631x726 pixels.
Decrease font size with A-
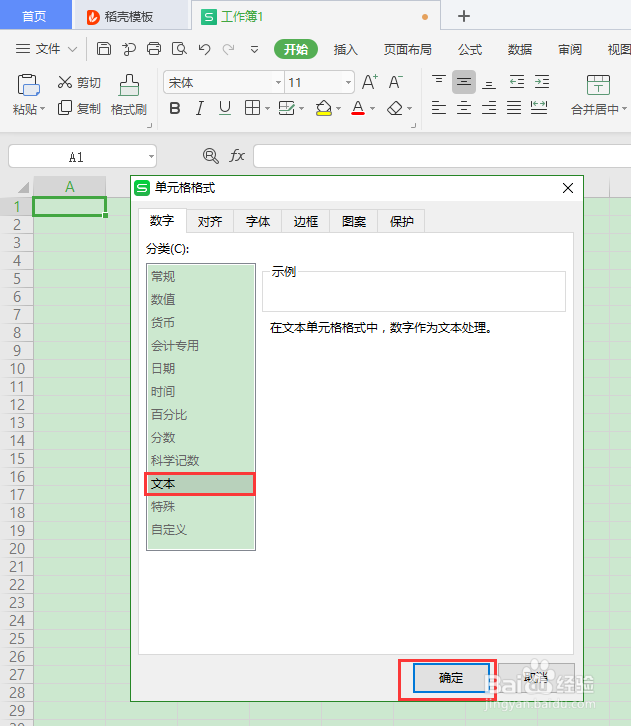(x=395, y=82)
